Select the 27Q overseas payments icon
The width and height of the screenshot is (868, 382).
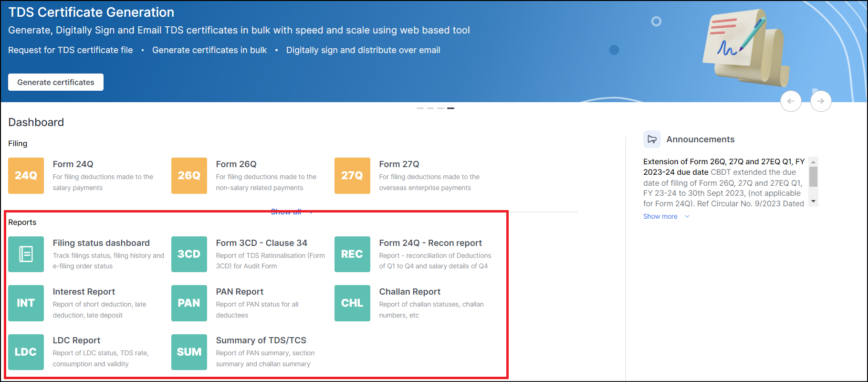(x=352, y=176)
